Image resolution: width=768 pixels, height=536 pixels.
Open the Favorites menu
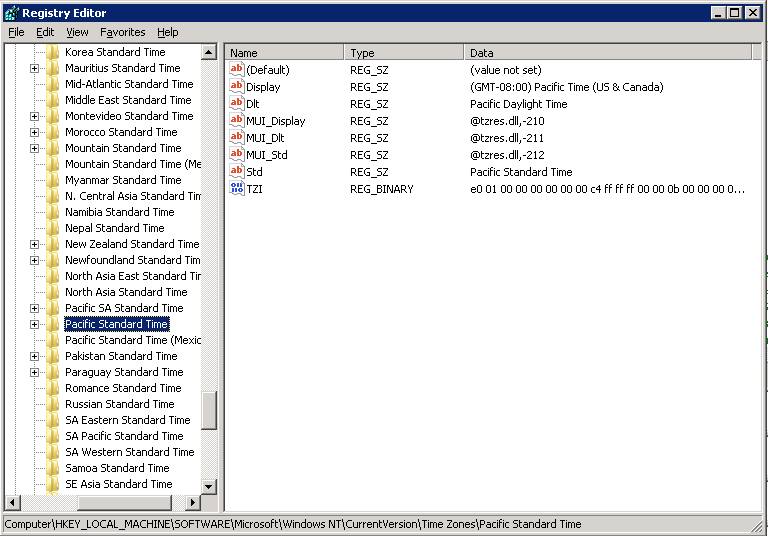click(x=122, y=32)
